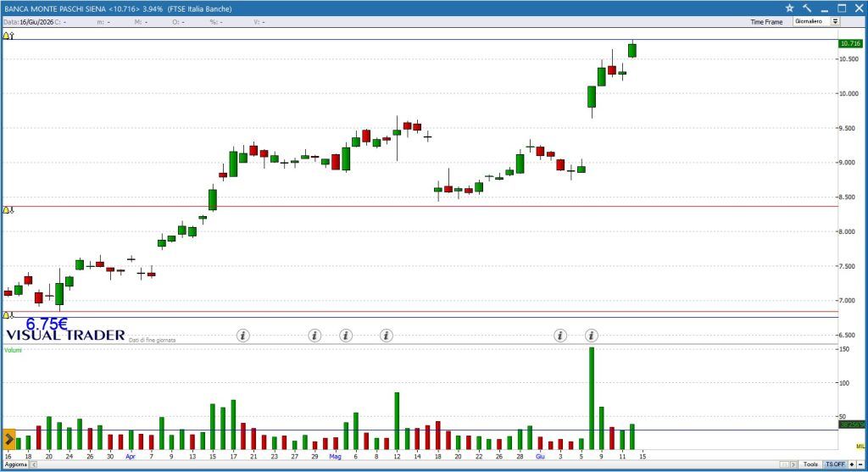Viewport: 868px width, 472px height.
Task: Click the orange chevron arrow in volume panel
Action: [8, 439]
